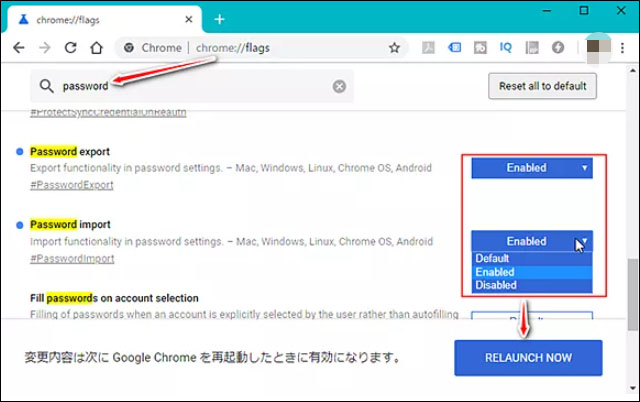Click the PDF extension icon in toolbar
The width and height of the screenshot is (640, 402).
(x=427, y=47)
